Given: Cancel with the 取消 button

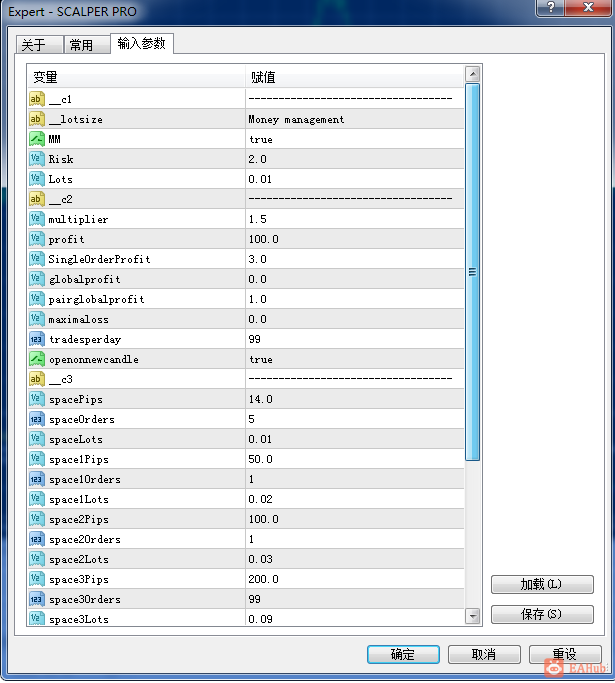Looking at the screenshot, I should pos(484,654).
